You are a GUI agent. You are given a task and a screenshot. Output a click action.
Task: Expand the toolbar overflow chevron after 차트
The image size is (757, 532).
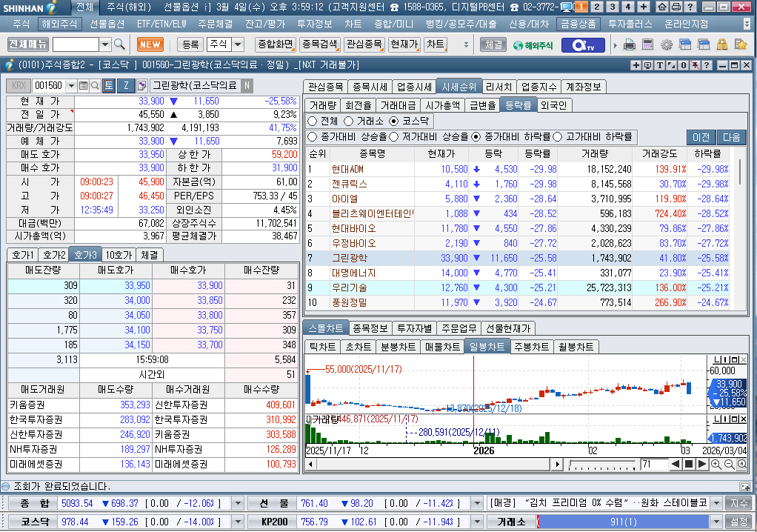466,45
